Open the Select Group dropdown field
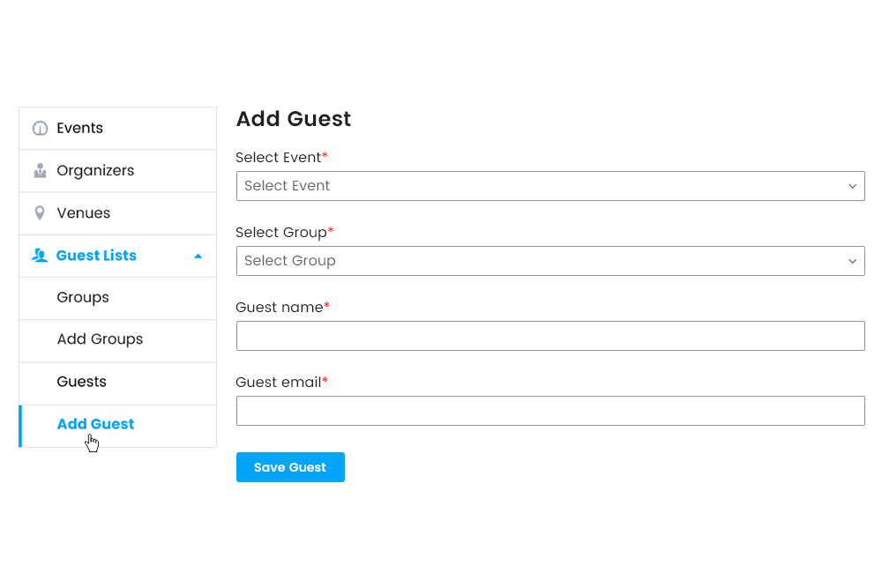 click(538, 261)
